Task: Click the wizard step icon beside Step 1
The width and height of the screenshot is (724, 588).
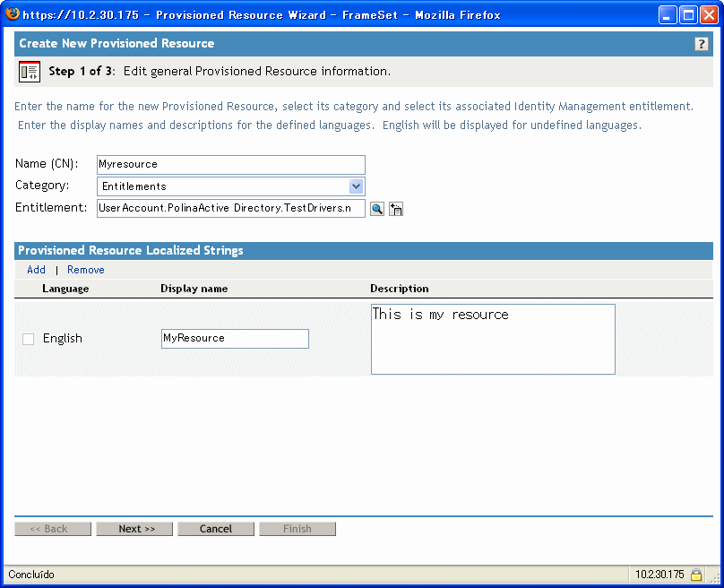Action: pos(30,72)
